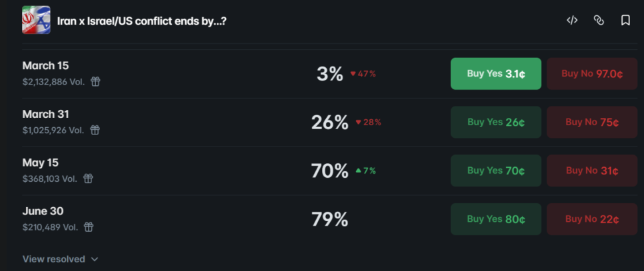This screenshot has height=271, width=644.
Task: Select the March 15 outcome row label
Action: [x=45, y=66]
